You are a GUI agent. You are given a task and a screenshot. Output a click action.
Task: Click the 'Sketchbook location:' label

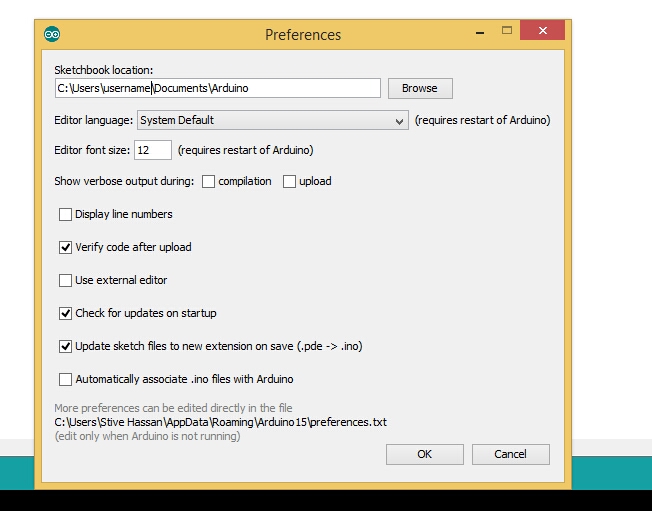(x=104, y=70)
